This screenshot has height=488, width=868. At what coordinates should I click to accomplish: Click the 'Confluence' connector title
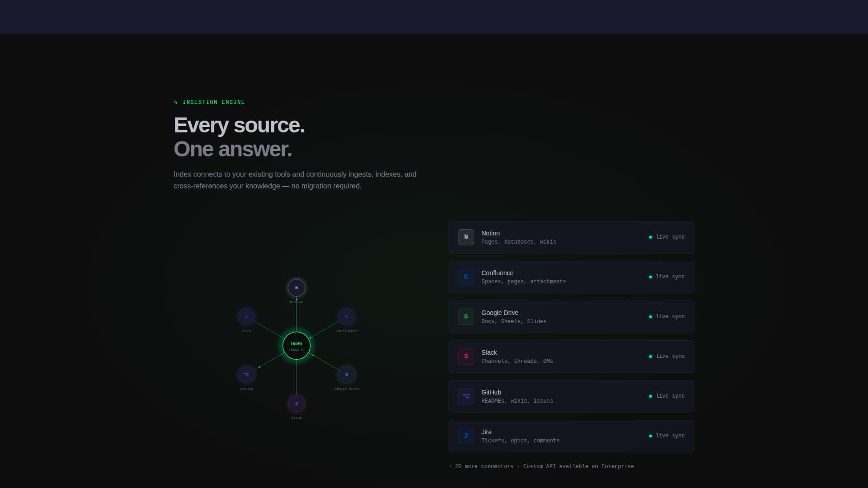497,273
